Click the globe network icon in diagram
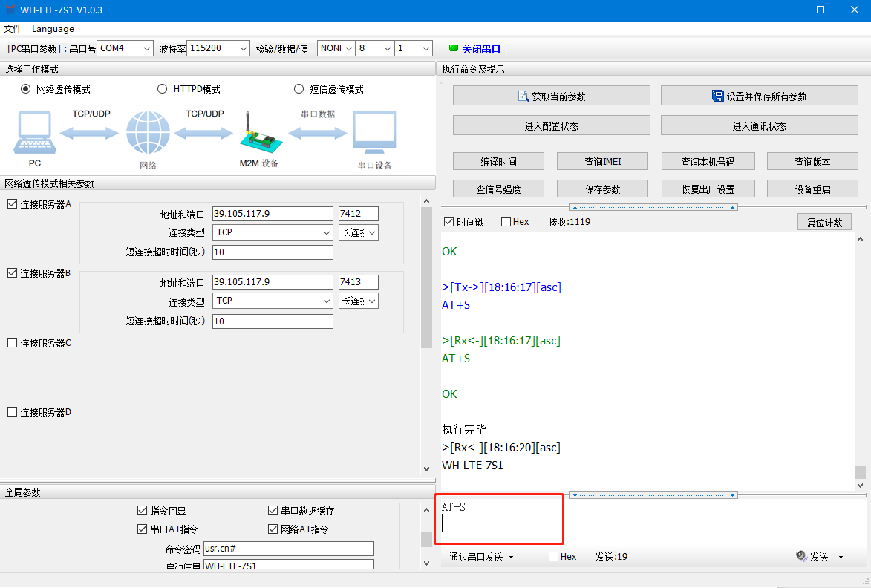 [148, 133]
